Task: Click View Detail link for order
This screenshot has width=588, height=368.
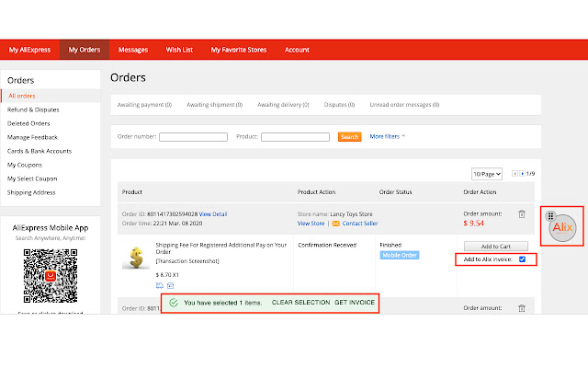Action: click(x=213, y=214)
